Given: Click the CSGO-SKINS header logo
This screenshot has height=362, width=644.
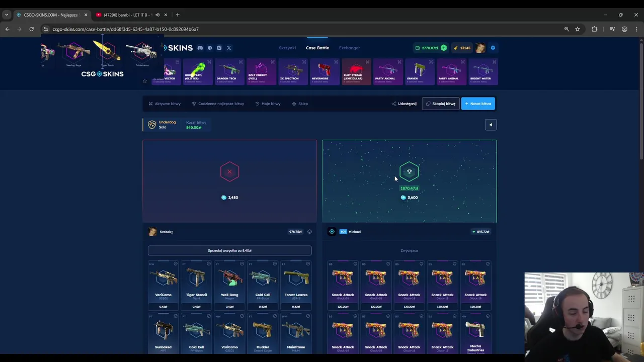Looking at the screenshot, I should click(177, 48).
